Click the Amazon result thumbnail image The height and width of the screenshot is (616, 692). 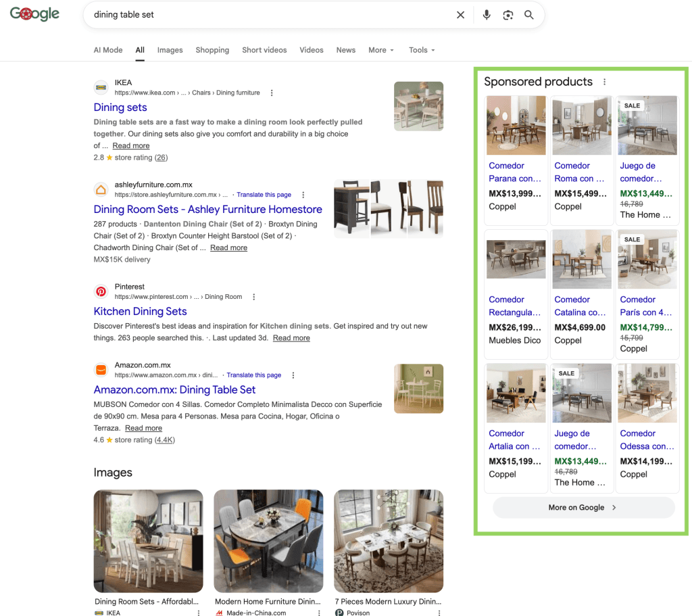pos(418,389)
